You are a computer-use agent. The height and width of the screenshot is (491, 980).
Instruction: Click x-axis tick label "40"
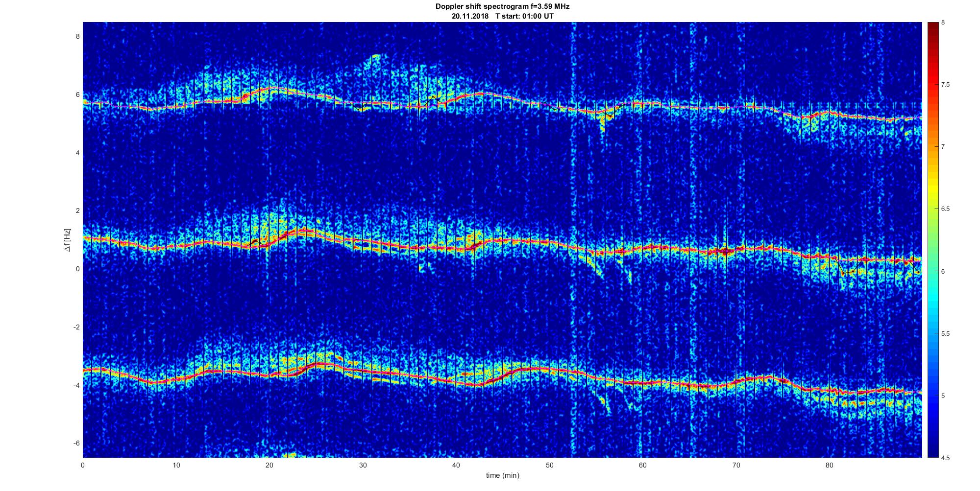click(x=456, y=465)
